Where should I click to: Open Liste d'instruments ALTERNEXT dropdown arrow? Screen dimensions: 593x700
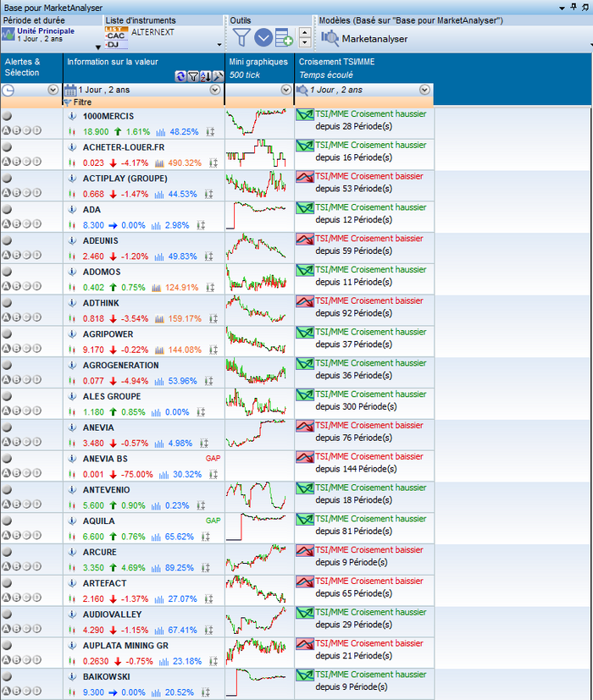(x=219, y=45)
